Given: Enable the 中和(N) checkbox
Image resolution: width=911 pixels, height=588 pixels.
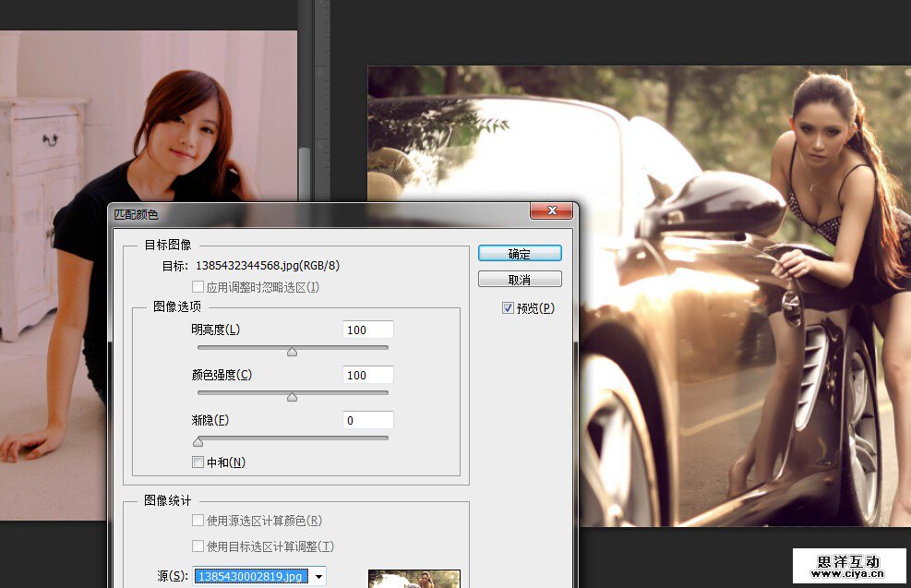Looking at the screenshot, I should pos(198,462).
